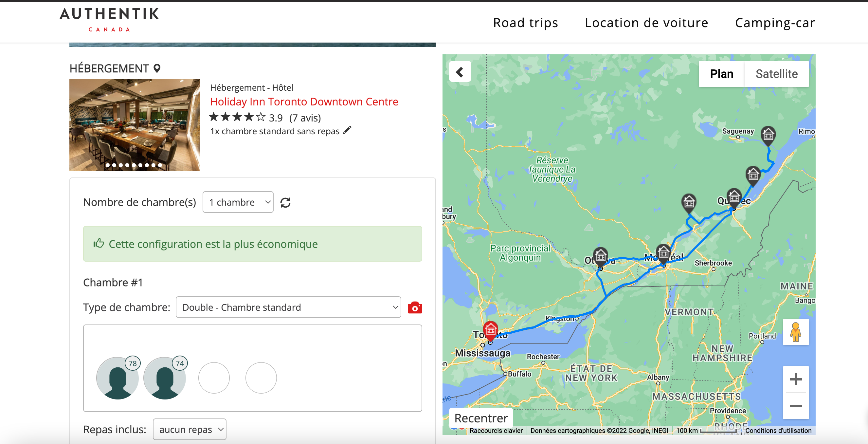Zoom out on the map

coord(796,406)
